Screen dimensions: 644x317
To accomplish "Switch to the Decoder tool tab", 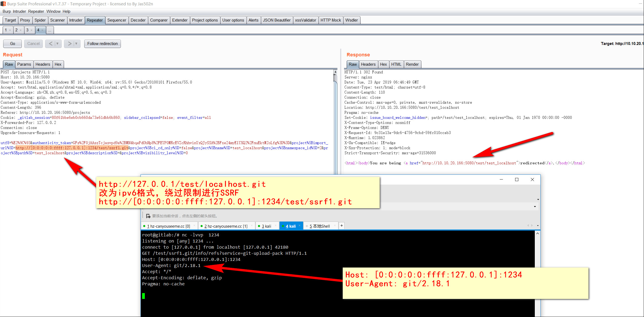I will pos(138,20).
